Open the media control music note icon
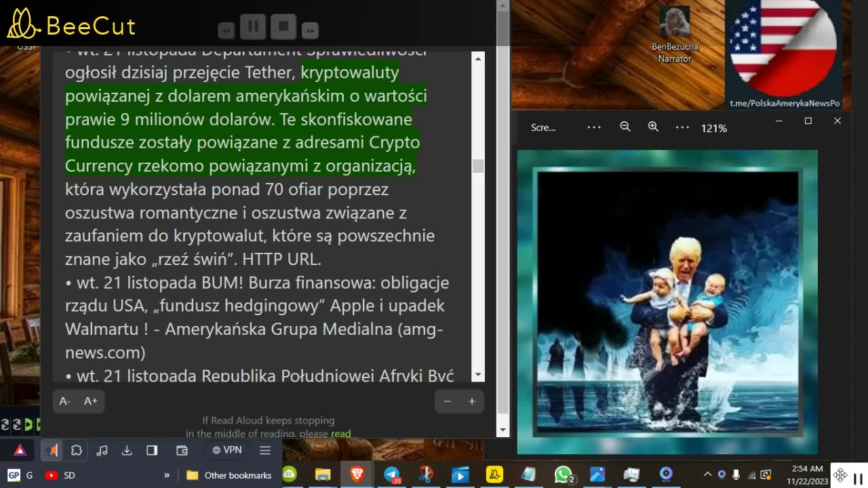The image size is (868, 488). (x=102, y=450)
